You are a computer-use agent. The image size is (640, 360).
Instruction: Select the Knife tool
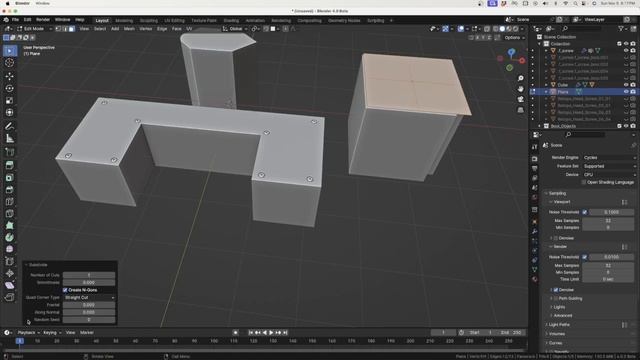(9, 213)
